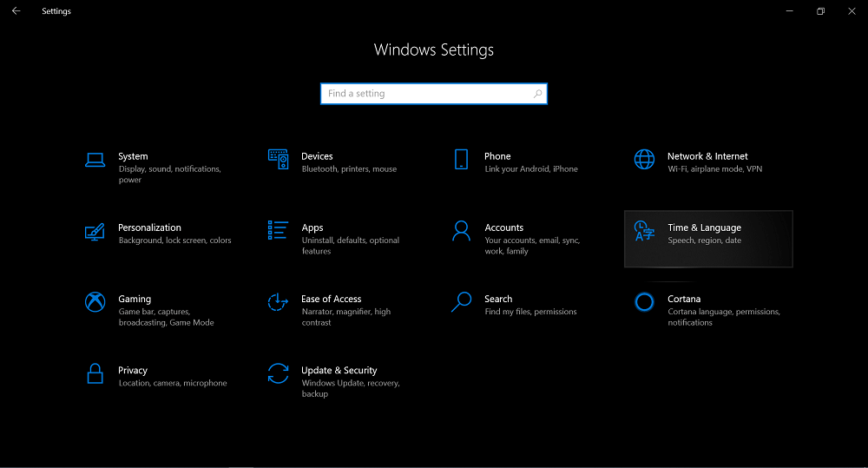Image resolution: width=868 pixels, height=468 pixels.
Task: Open the Privacy padlock icon
Action: click(x=95, y=374)
